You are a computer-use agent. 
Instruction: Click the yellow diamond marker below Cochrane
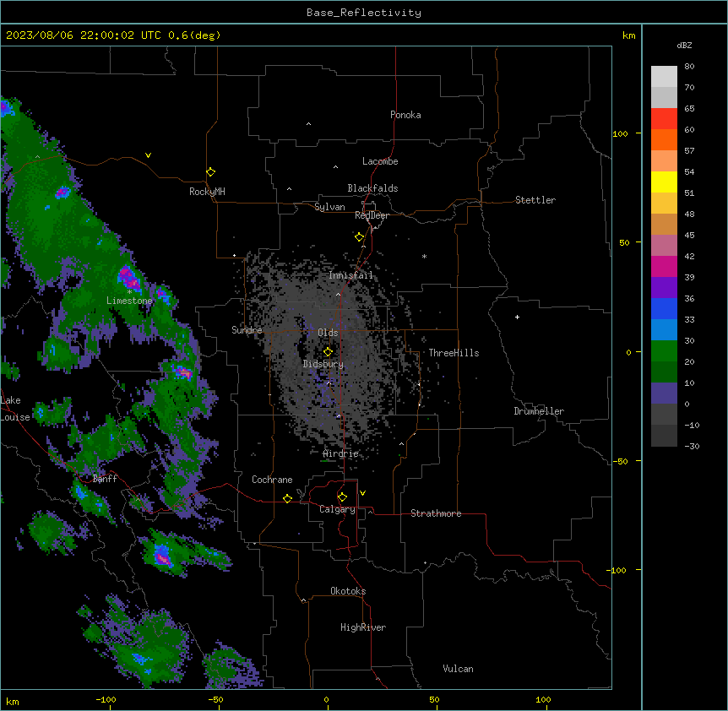tap(287, 498)
